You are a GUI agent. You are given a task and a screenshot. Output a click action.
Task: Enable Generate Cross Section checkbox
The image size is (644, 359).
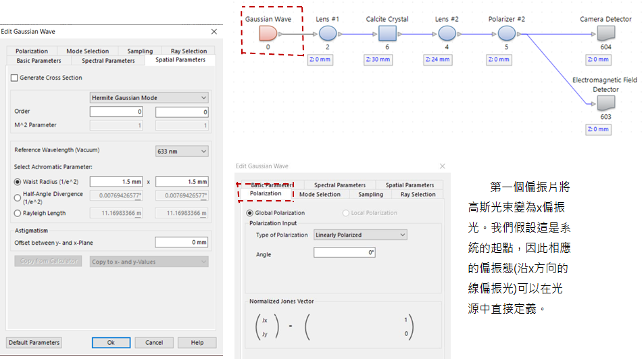(x=15, y=78)
